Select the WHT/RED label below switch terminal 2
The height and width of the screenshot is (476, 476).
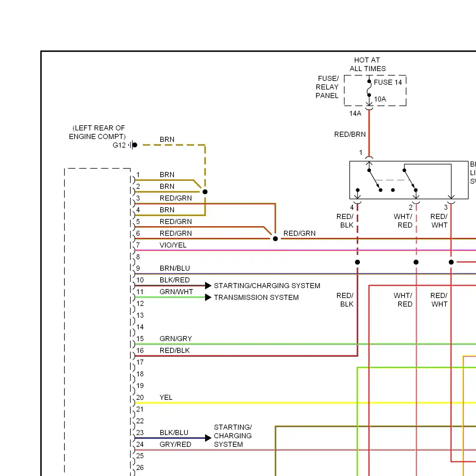coord(403,221)
